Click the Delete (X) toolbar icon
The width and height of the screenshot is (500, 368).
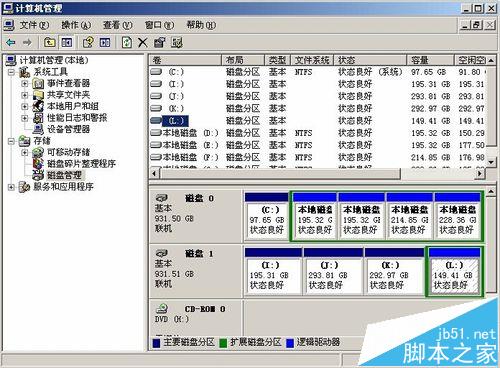point(143,42)
